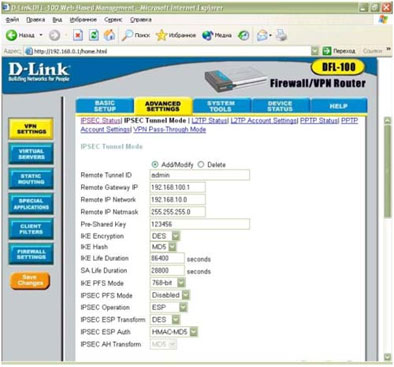
Task: Switch to the Basic Setup tab
Action: tap(105, 106)
